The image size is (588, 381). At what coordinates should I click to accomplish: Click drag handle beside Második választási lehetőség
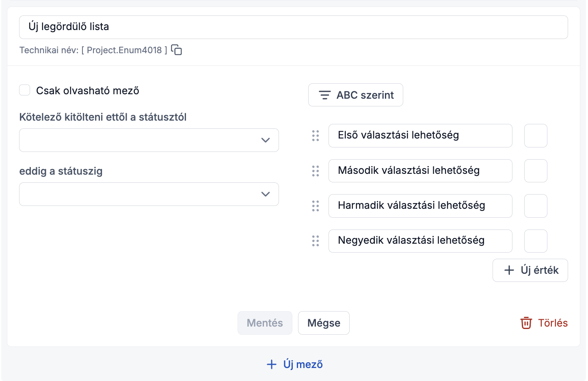316,171
